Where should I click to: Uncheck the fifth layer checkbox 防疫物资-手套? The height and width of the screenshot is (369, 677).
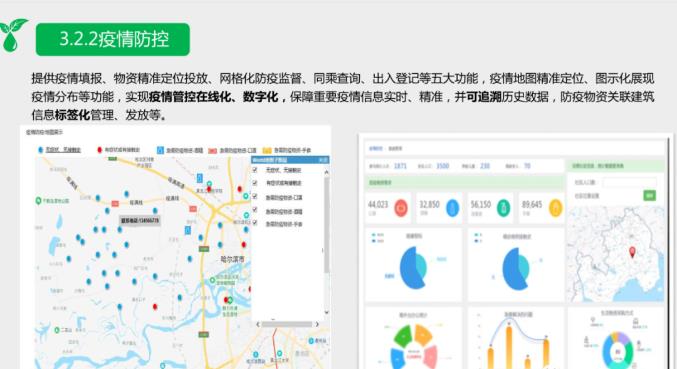point(255,223)
